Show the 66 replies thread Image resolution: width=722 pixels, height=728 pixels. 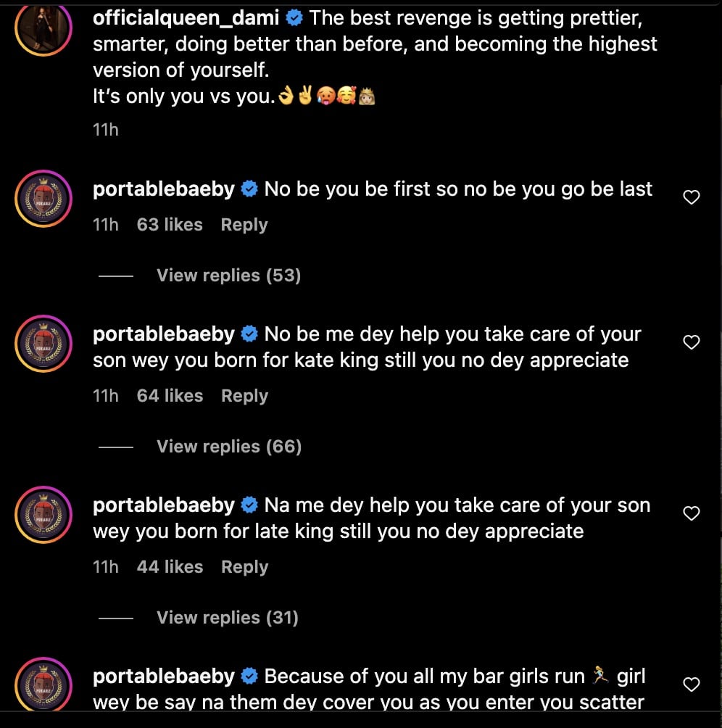click(x=228, y=447)
